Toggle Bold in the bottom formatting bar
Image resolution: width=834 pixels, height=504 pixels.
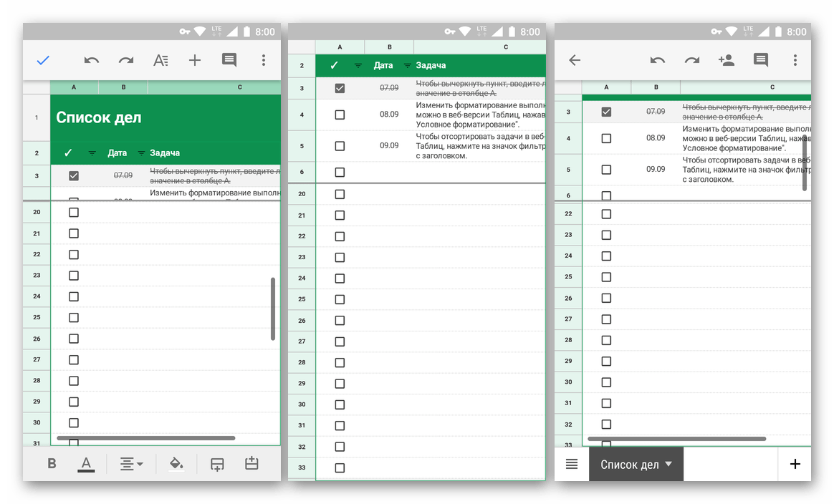(x=52, y=463)
